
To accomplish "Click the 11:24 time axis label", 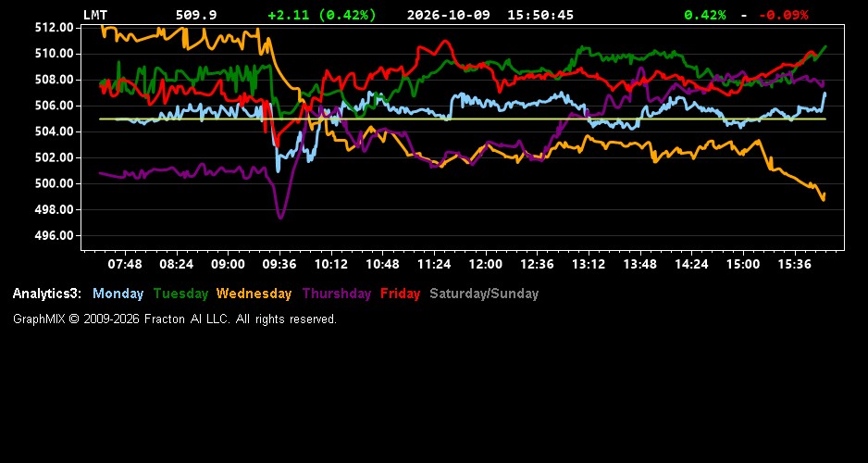I will coord(434,264).
